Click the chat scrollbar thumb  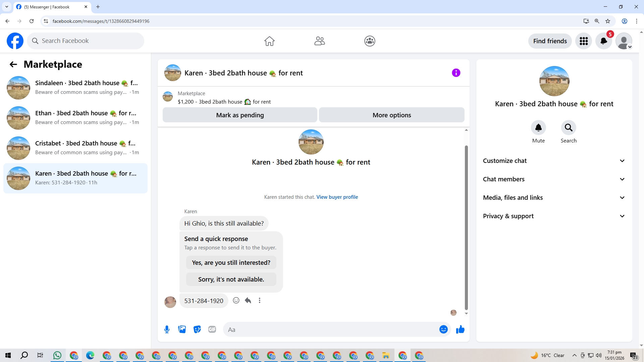[466, 228]
